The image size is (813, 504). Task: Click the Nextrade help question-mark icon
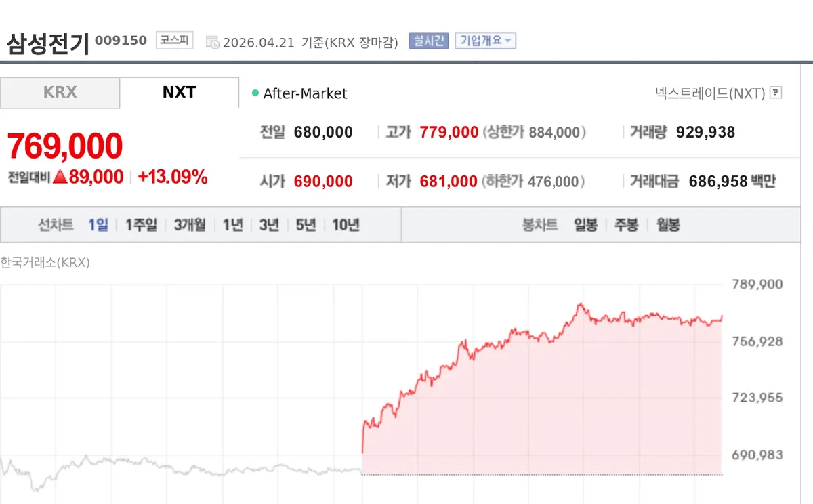[776, 93]
